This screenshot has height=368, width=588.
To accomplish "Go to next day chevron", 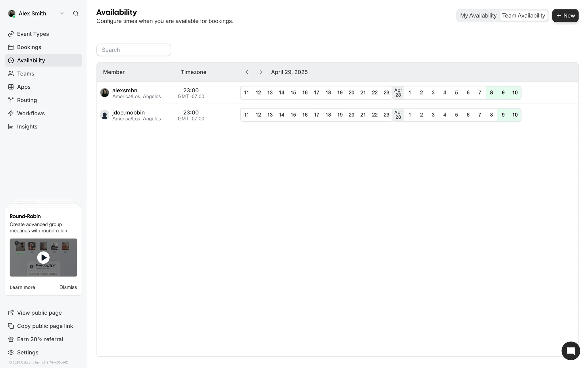I will point(261,72).
